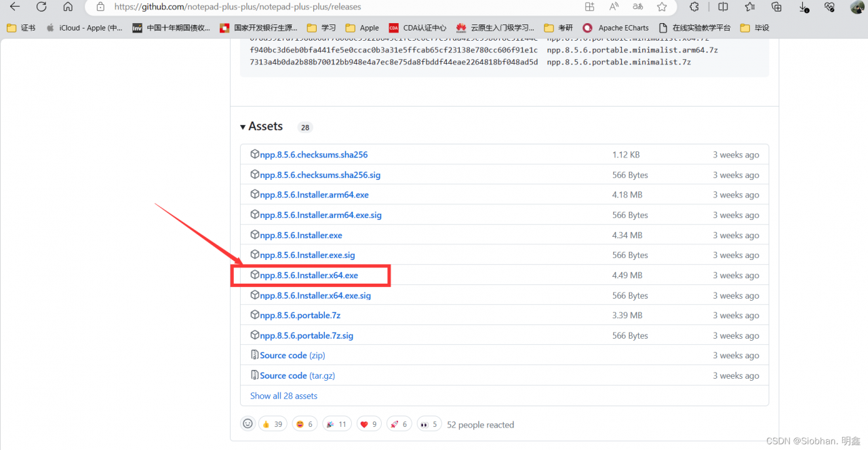Download npp.8.5.6.portable.7z
Screen dimensions: 868x450
300,316
